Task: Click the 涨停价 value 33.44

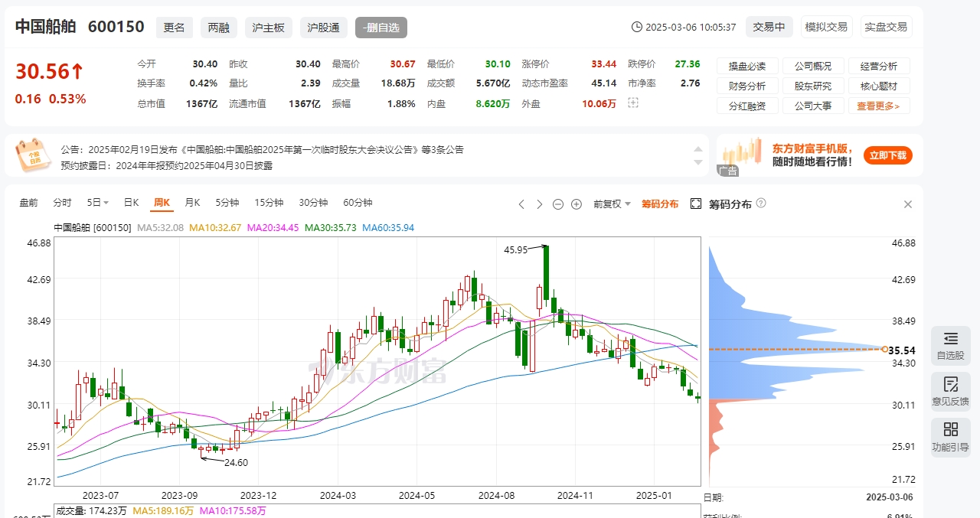Action: click(x=603, y=64)
